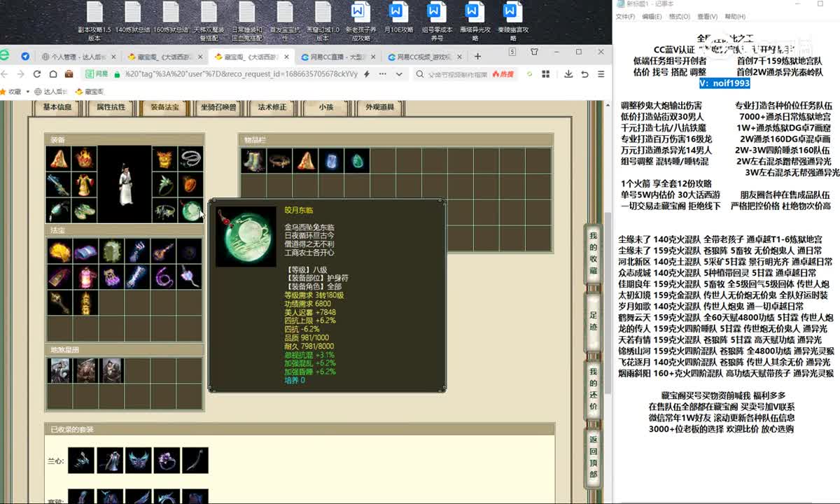
Task: Open Notepad 格式 menu
Action: tap(679, 17)
